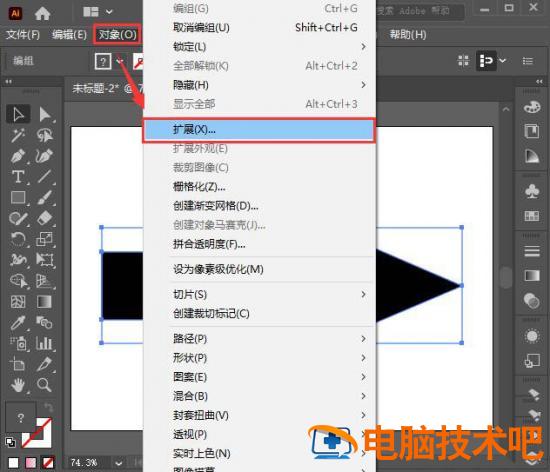This screenshot has width=550, height=472.
Task: Open the Transparency panel overlapping circles icon
Action: tap(532, 301)
